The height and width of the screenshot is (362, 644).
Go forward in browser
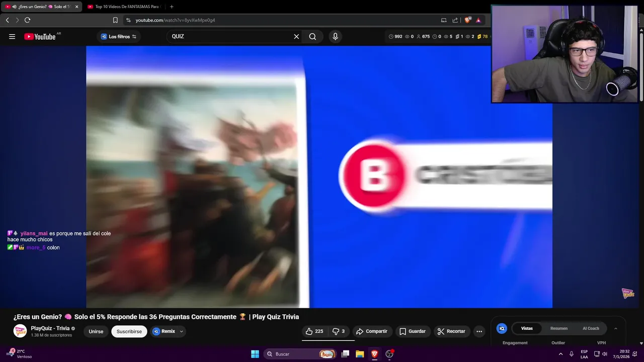17,20
